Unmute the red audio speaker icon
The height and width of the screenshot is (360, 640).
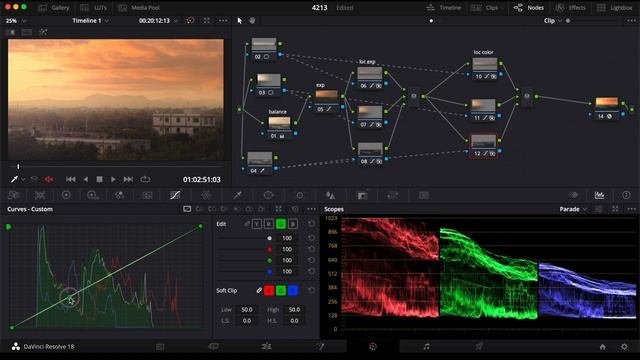[49, 179]
